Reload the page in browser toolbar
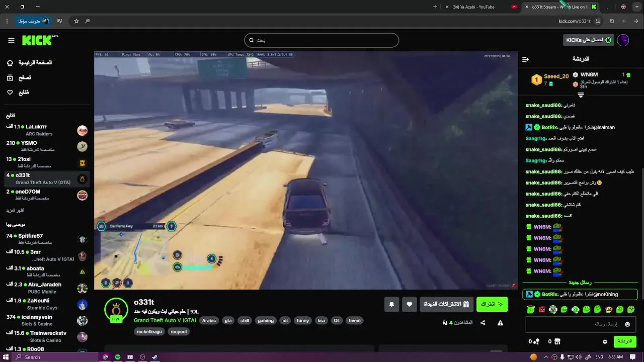The height and width of the screenshot is (362, 644). click(612, 21)
